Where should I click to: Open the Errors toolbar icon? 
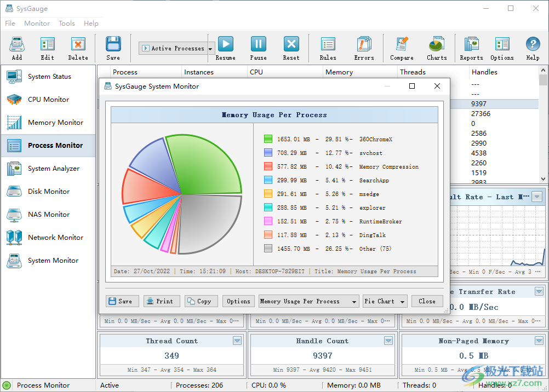pos(364,48)
